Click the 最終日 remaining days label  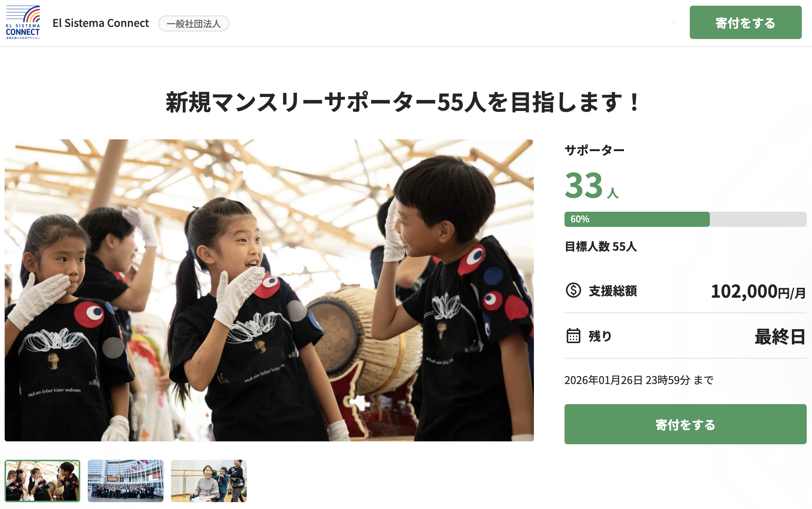tap(780, 337)
